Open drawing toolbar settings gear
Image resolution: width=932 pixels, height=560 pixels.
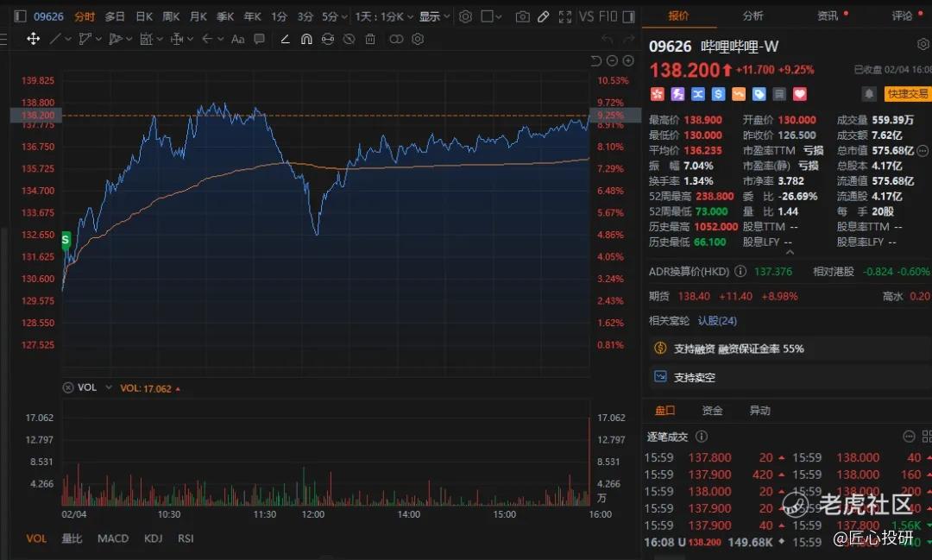(418, 39)
